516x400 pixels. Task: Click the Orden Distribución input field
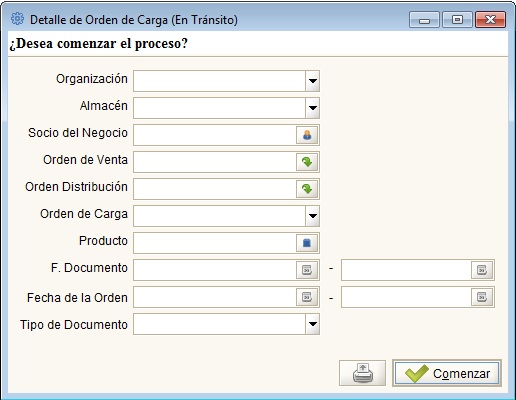pos(215,189)
